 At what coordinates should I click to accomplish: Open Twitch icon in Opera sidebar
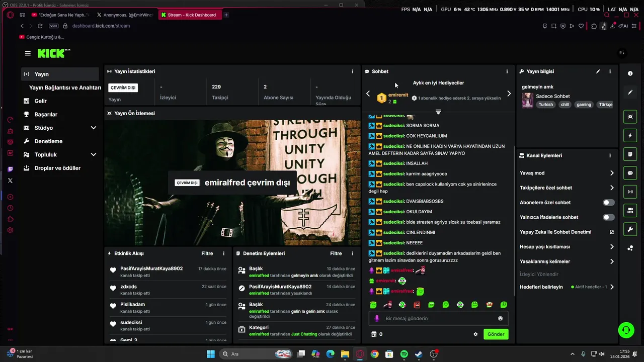point(10,169)
